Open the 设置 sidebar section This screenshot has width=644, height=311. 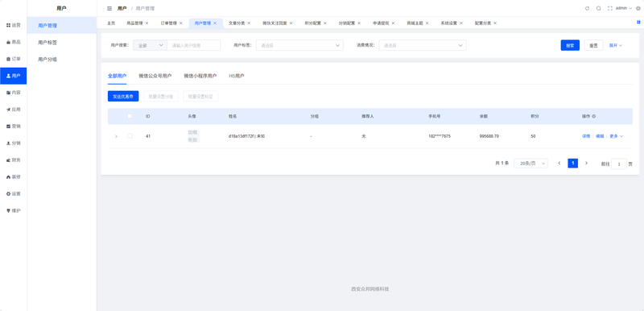pyautogui.click(x=13, y=193)
